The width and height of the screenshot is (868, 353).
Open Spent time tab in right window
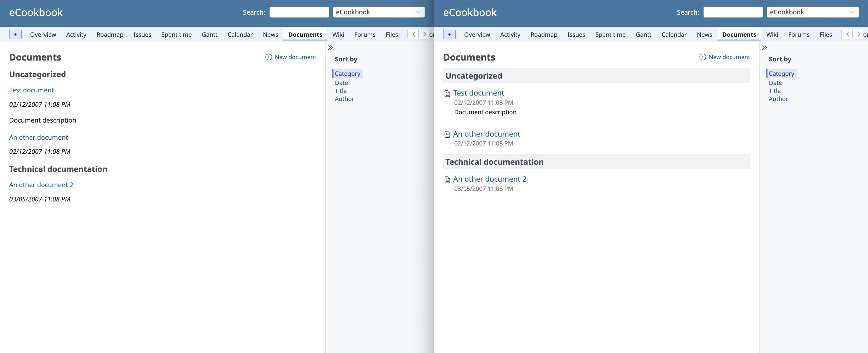[610, 34]
